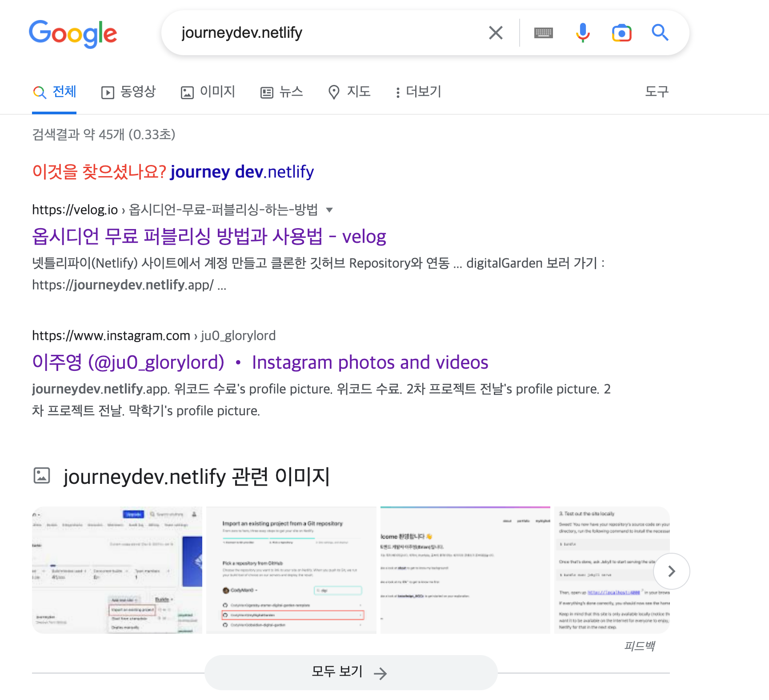Open the first thumbnail showing Netlify dashboard
Viewport: 769px width, 700px height.
click(x=117, y=570)
